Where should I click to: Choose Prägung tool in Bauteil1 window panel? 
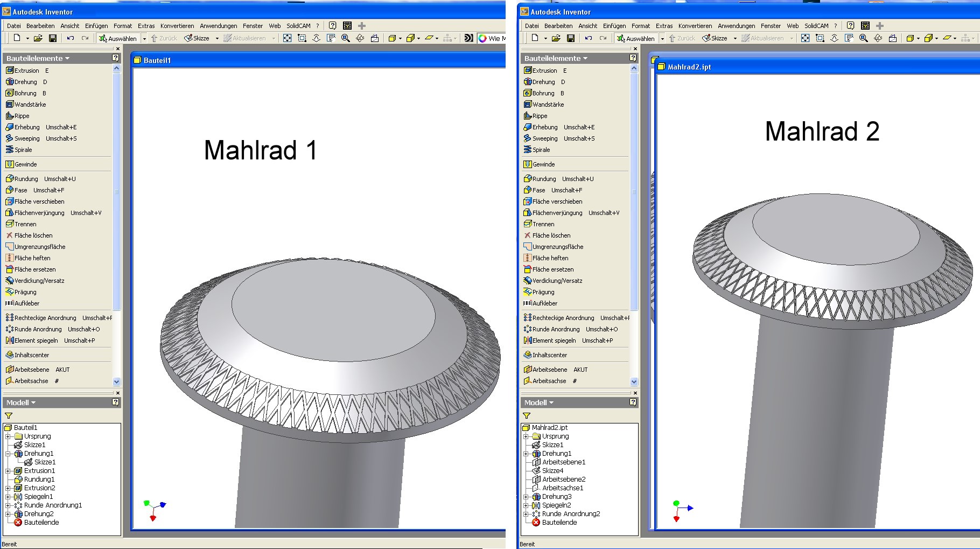pyautogui.click(x=21, y=292)
